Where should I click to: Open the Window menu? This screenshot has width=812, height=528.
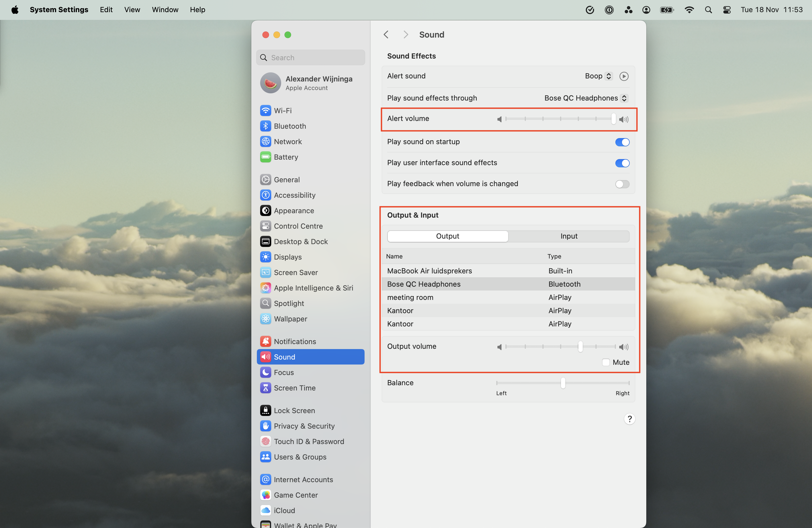point(165,10)
